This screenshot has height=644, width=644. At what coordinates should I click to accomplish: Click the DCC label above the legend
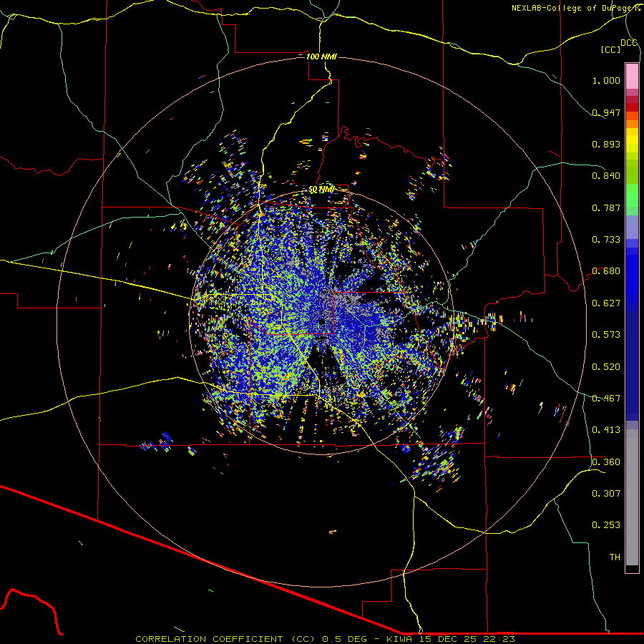(629, 42)
